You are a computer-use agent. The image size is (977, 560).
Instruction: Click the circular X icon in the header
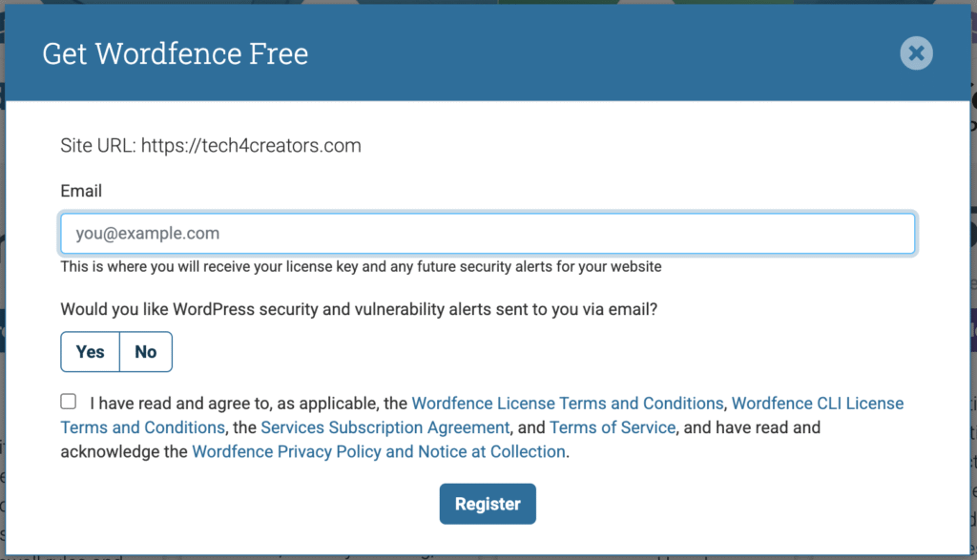click(x=916, y=53)
